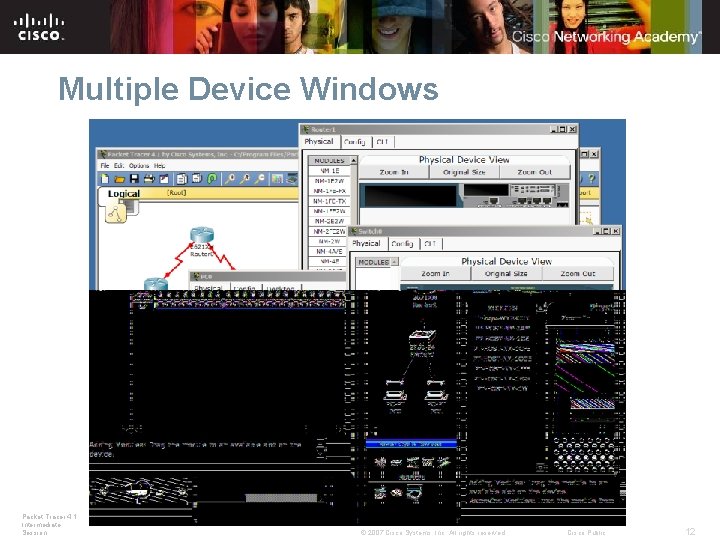The height and width of the screenshot is (540, 720).
Task: Maximize the Router1 window
Action: (x=563, y=129)
